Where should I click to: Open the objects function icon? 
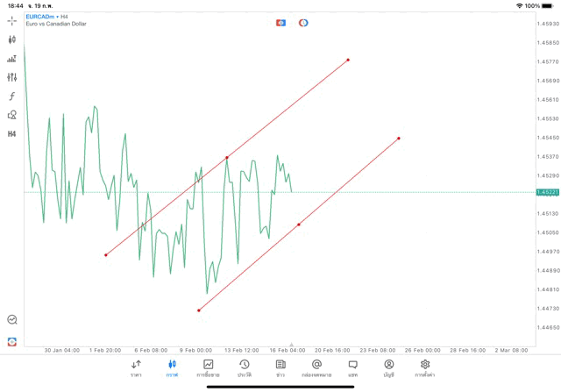click(11, 96)
